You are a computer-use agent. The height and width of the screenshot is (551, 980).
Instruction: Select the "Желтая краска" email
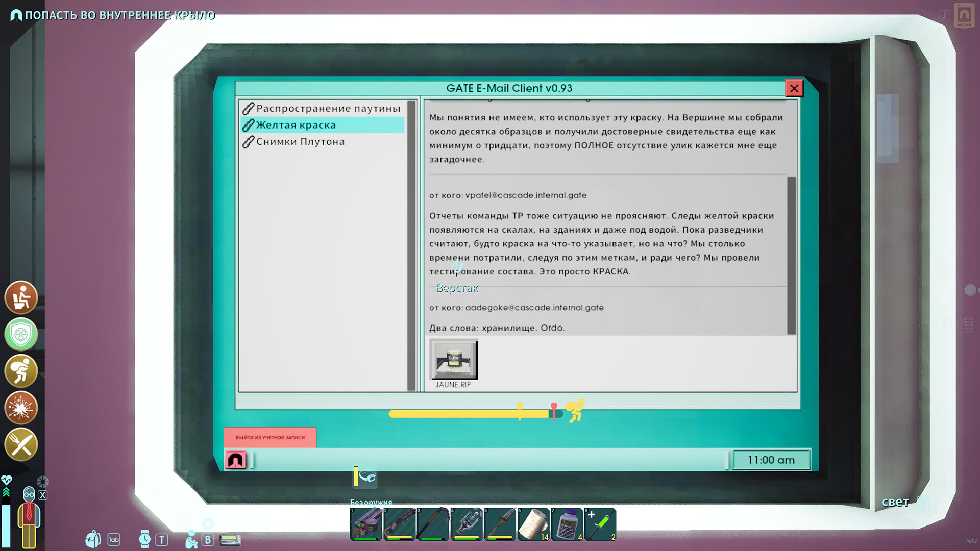tap(322, 125)
